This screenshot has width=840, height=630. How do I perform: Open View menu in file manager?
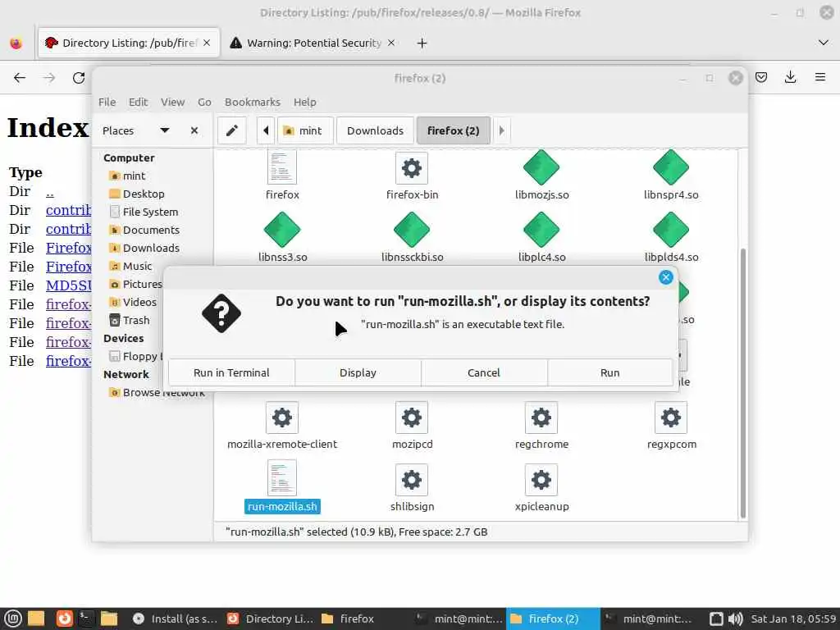[x=172, y=102]
